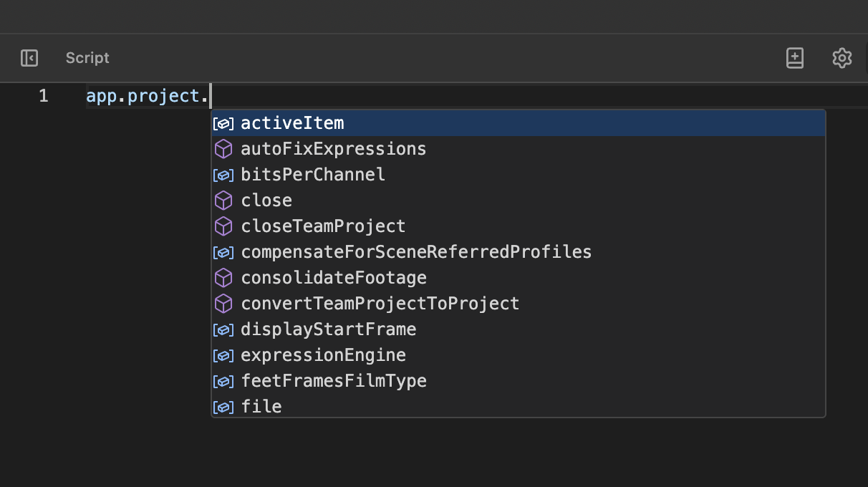Click the new script icon in the toolbar
This screenshot has height=487, width=868.
[x=794, y=58]
